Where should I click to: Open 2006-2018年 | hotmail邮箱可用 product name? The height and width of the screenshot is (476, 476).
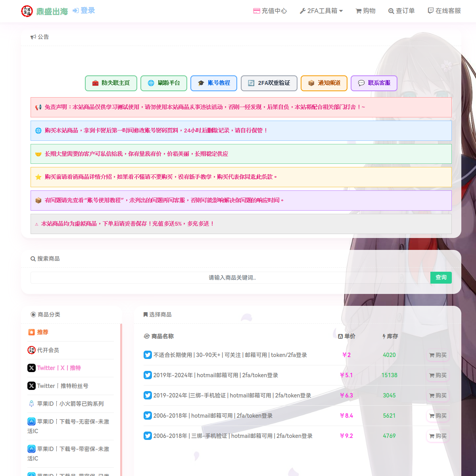(213, 416)
